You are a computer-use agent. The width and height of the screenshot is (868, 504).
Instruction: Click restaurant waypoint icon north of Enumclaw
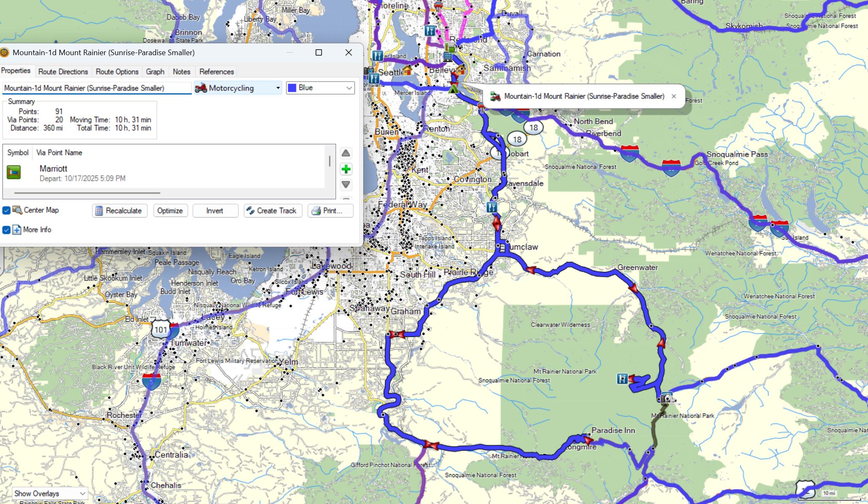pos(491,207)
